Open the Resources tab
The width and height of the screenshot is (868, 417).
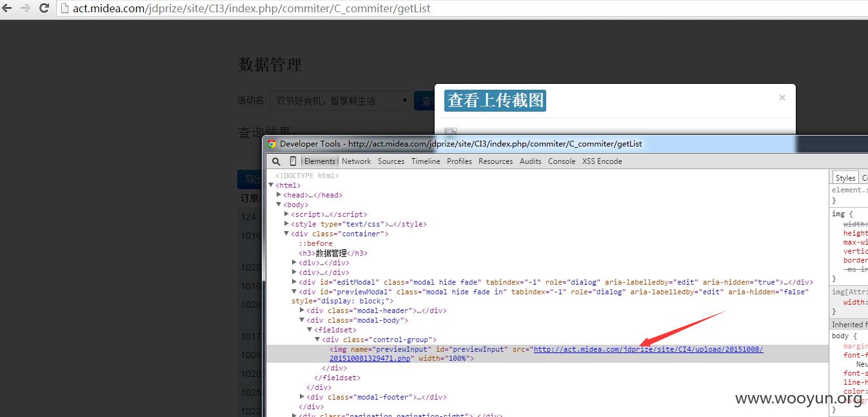(496, 161)
